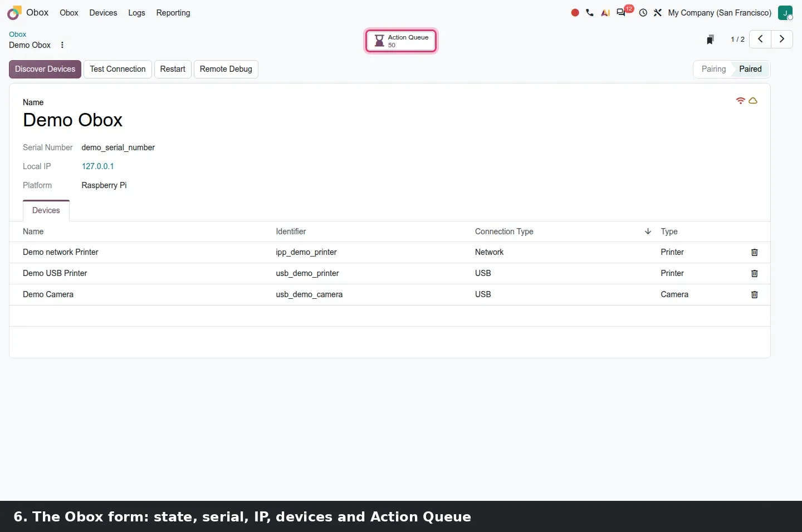Click the usb_demo_camera identifier cell
This screenshot has width=802, height=532.
tap(309, 295)
